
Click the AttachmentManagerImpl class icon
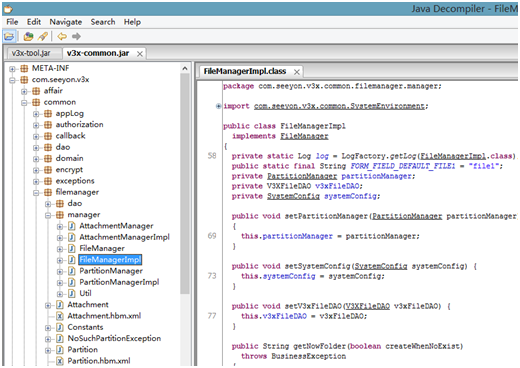pyautogui.click(x=72, y=237)
